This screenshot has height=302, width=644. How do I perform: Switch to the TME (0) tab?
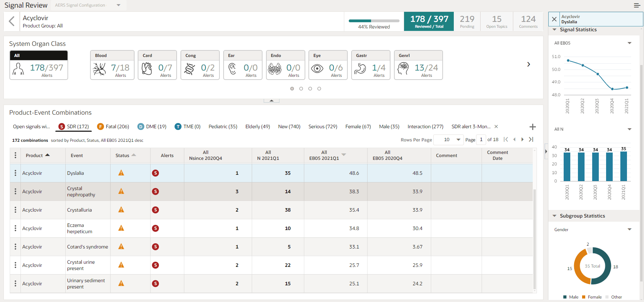(187, 126)
